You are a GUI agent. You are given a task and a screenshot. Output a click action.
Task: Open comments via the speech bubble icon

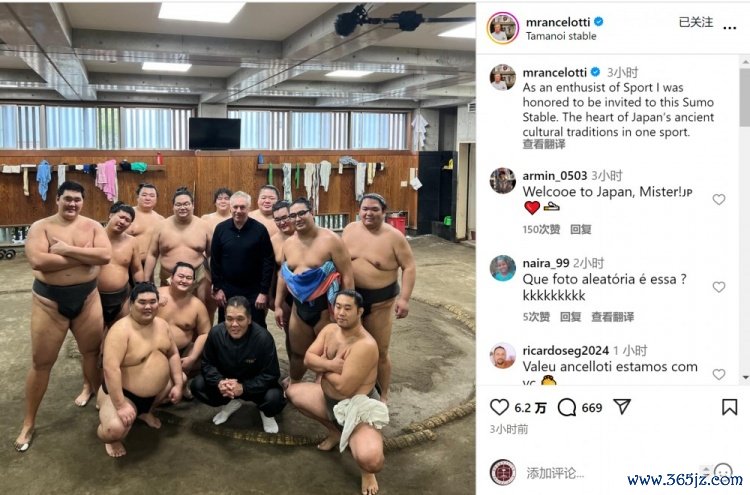(567, 407)
